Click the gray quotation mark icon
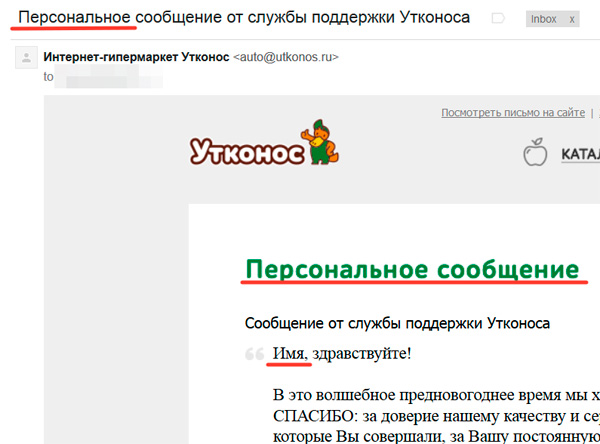The image size is (600, 444). [x=255, y=354]
